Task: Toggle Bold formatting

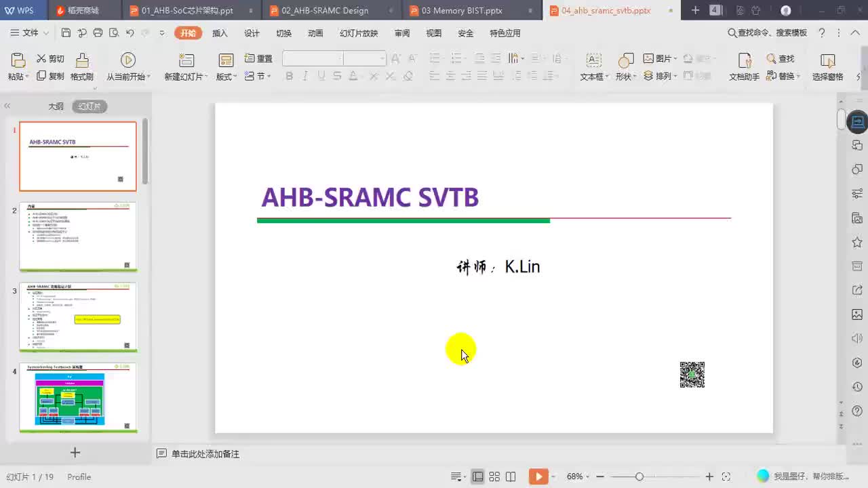Action: click(x=290, y=76)
